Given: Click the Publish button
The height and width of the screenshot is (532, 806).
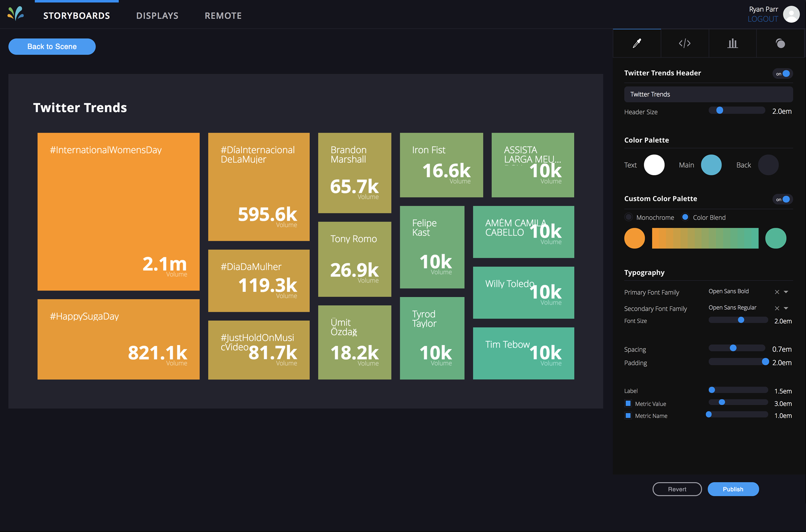Looking at the screenshot, I should coord(733,489).
